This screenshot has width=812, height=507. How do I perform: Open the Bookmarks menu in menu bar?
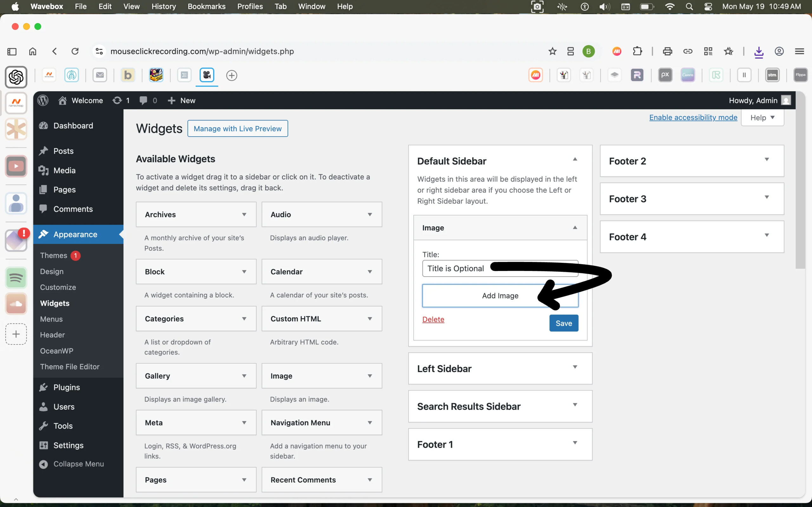tap(206, 6)
